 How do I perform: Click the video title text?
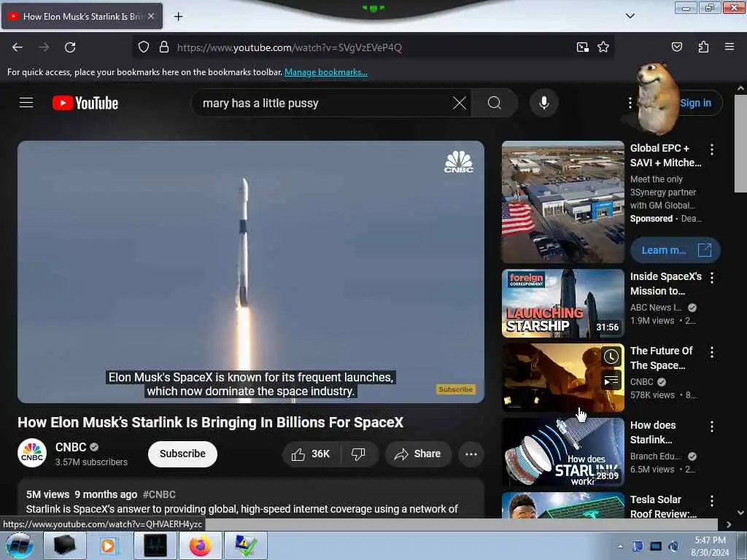pyautogui.click(x=211, y=422)
